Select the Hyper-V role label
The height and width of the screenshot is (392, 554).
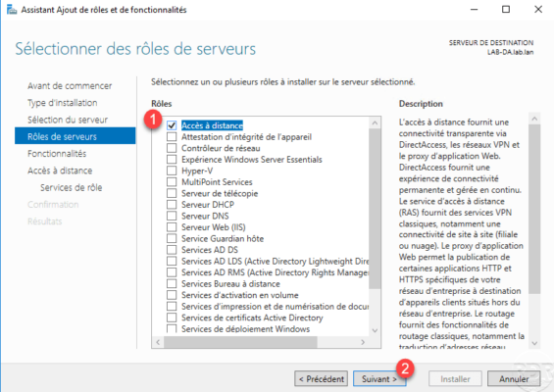[197, 171]
